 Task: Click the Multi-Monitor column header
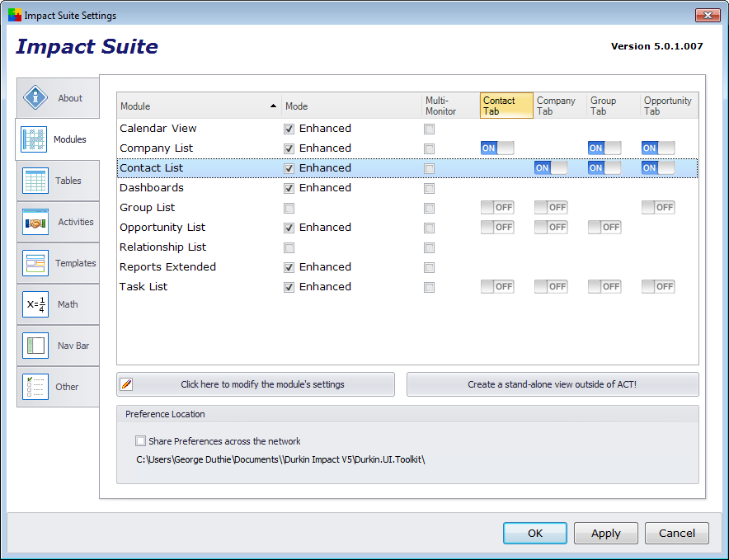[x=451, y=106]
